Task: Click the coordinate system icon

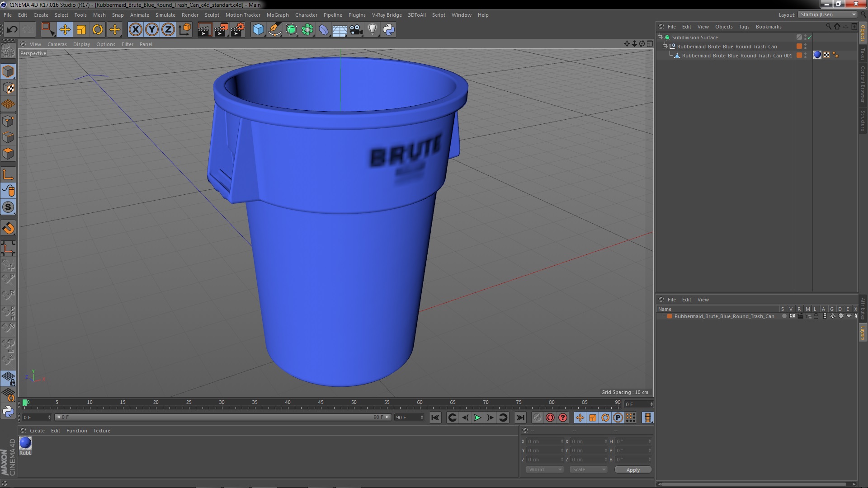Action: click(x=185, y=30)
